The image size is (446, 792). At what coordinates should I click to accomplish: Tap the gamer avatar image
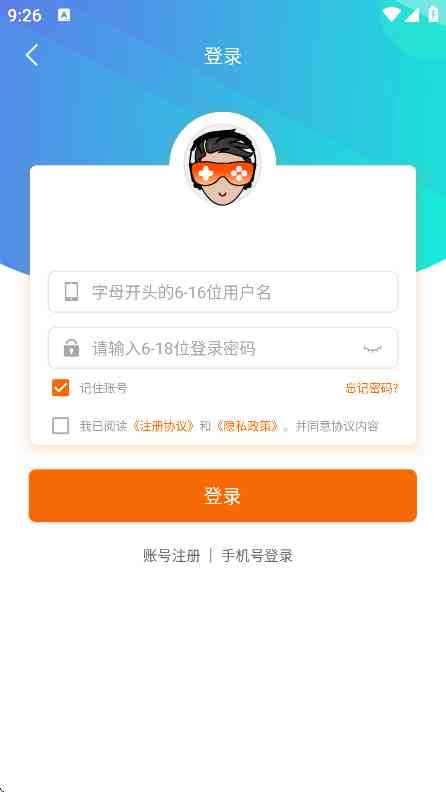coord(223,167)
